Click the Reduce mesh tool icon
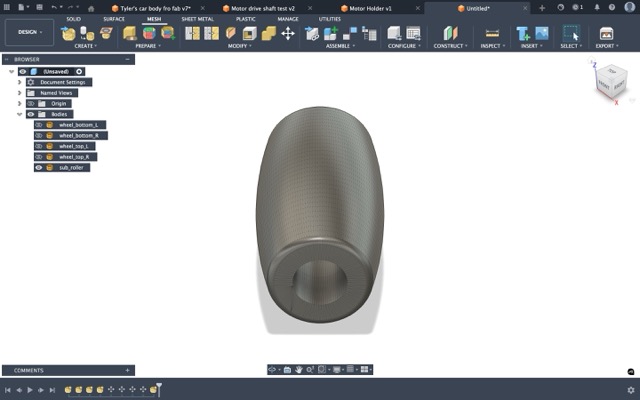Screen dimensions: 640x400 [211, 33]
